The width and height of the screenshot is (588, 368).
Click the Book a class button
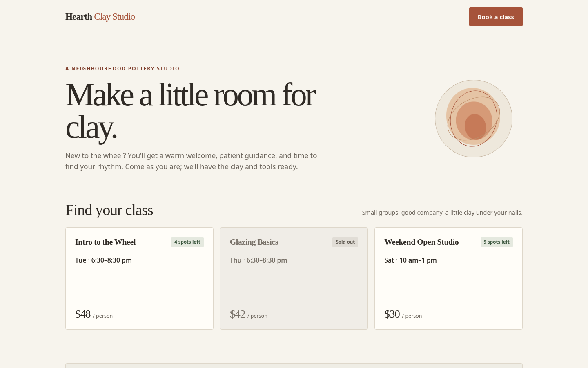[x=496, y=17]
